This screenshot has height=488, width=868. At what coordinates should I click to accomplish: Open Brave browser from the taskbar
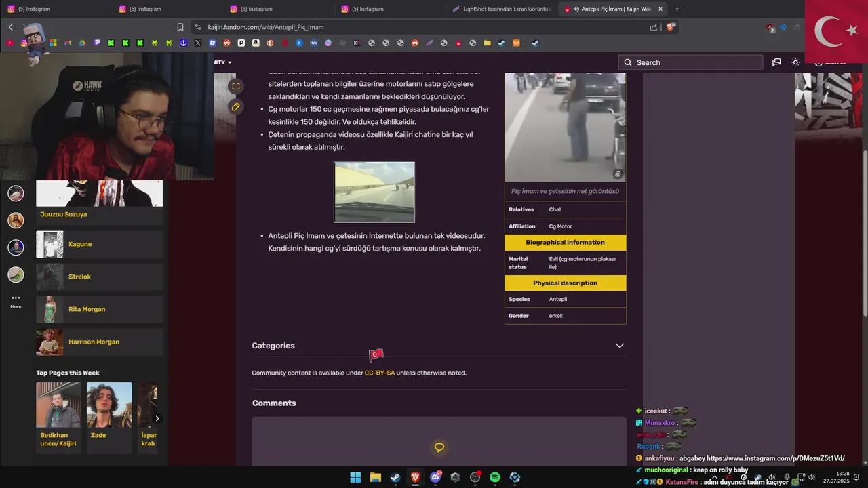(x=415, y=477)
